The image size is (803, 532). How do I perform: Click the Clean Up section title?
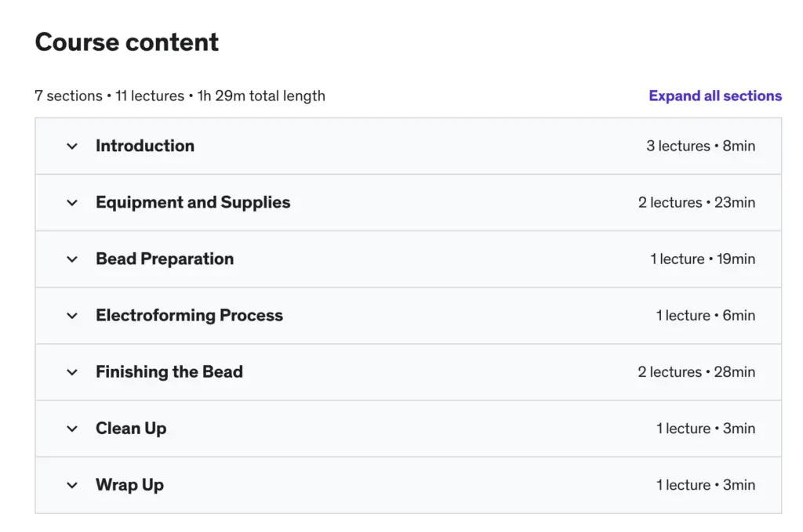[131, 428]
